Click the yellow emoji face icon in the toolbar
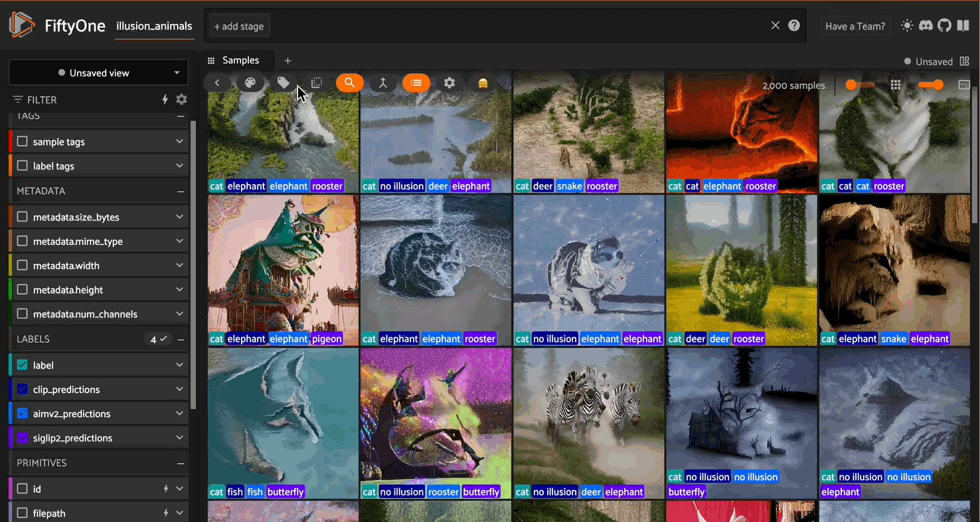This screenshot has width=980, height=522. pyautogui.click(x=483, y=83)
